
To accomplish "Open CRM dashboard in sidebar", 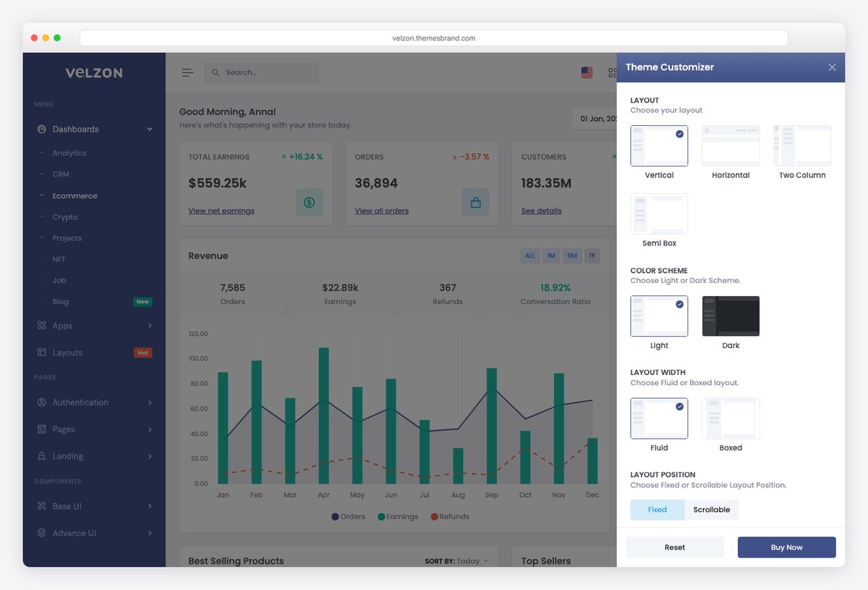I will click(61, 174).
